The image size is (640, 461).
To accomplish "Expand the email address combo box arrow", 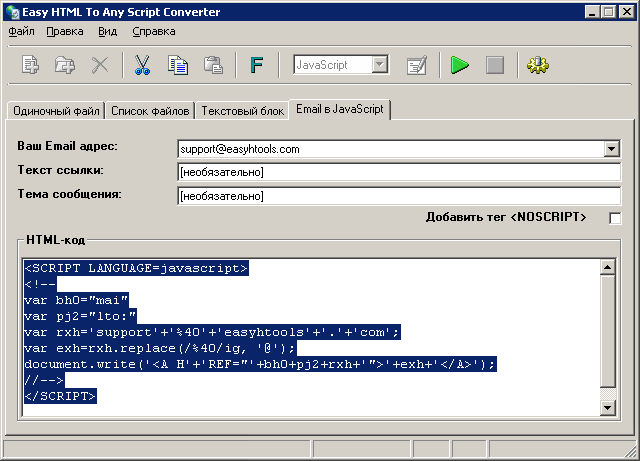I will (611, 149).
